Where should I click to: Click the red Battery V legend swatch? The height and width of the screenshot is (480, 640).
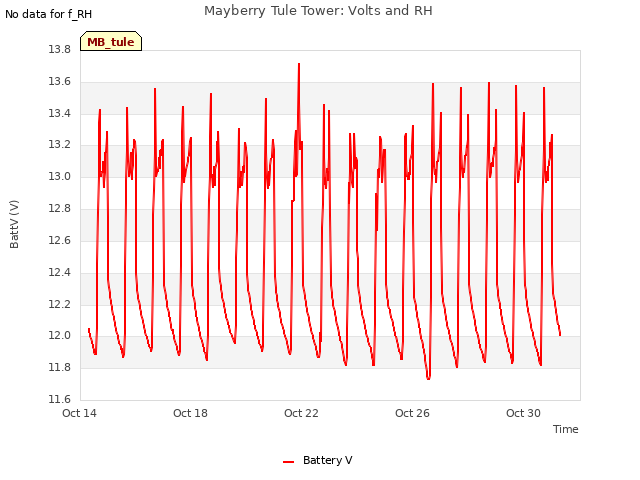click(x=289, y=462)
